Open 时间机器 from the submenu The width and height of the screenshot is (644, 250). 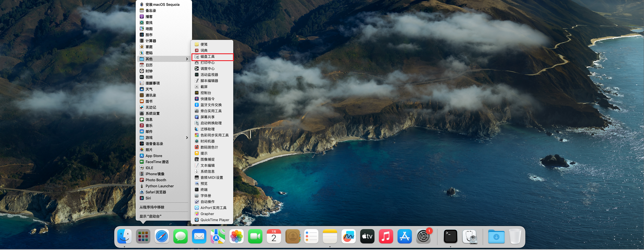click(x=212, y=141)
